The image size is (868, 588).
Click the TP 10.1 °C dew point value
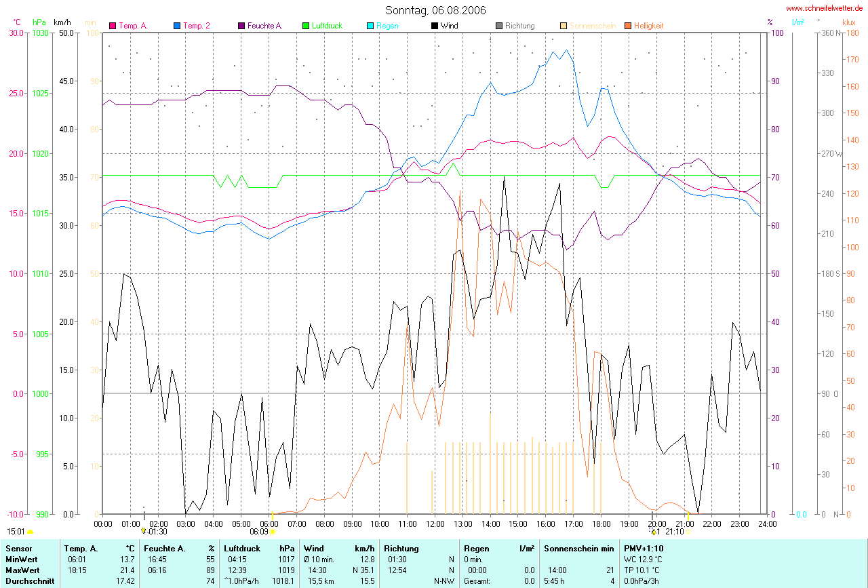click(642, 570)
